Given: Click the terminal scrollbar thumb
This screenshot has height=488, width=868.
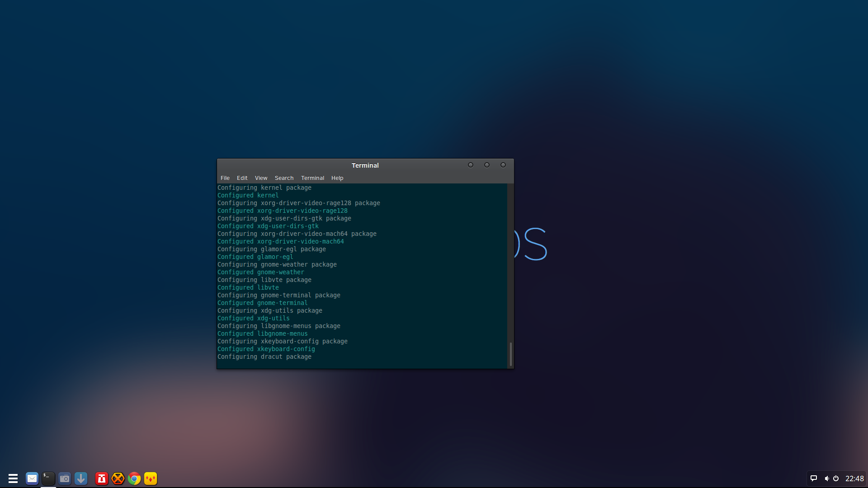Looking at the screenshot, I should tap(511, 354).
